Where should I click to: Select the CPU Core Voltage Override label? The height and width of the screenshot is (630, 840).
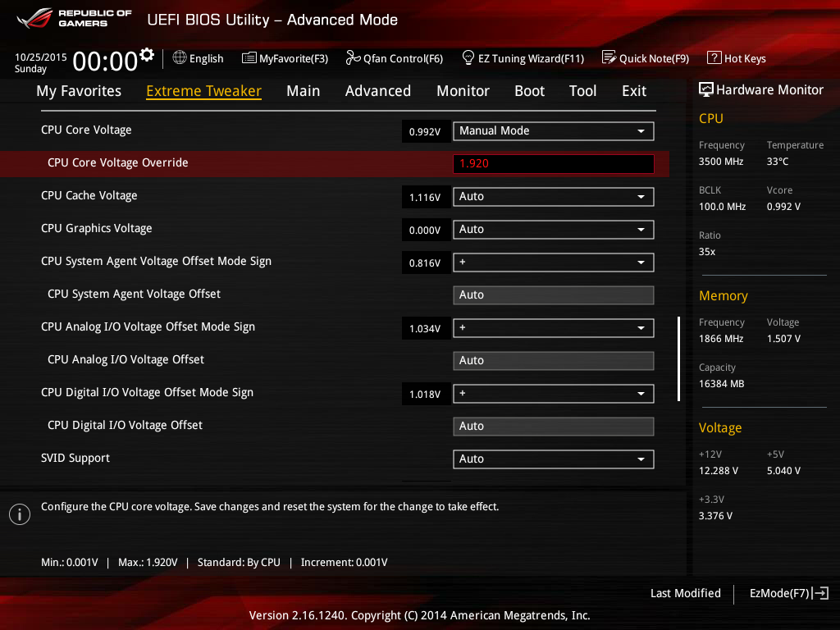[118, 162]
